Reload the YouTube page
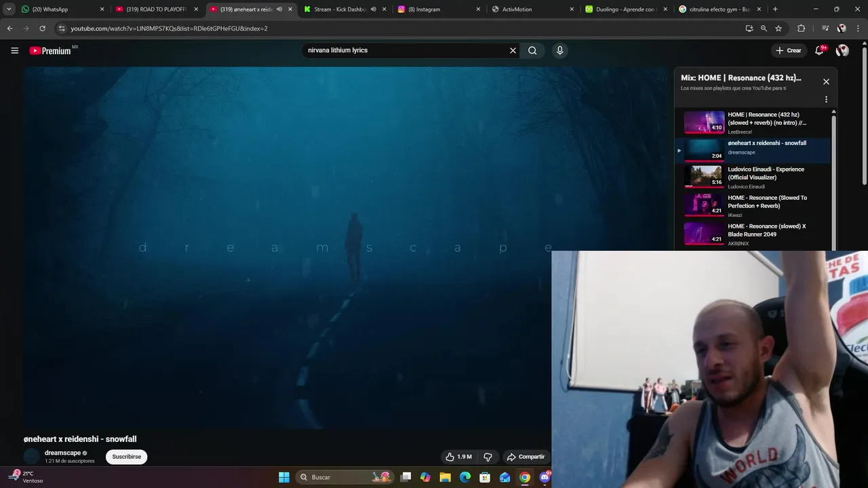This screenshot has height=488, width=868. point(42,28)
